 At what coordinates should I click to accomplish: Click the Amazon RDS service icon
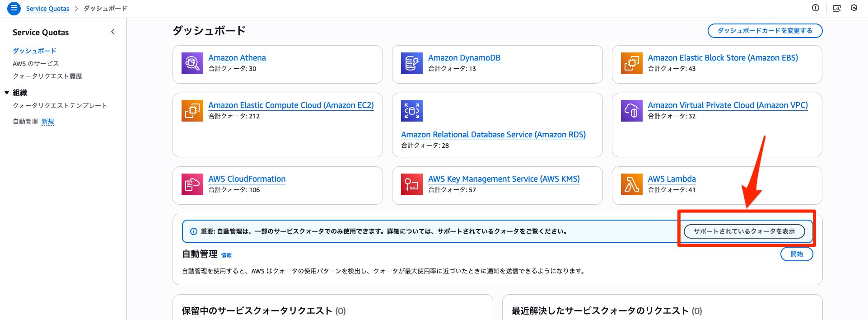tap(412, 111)
